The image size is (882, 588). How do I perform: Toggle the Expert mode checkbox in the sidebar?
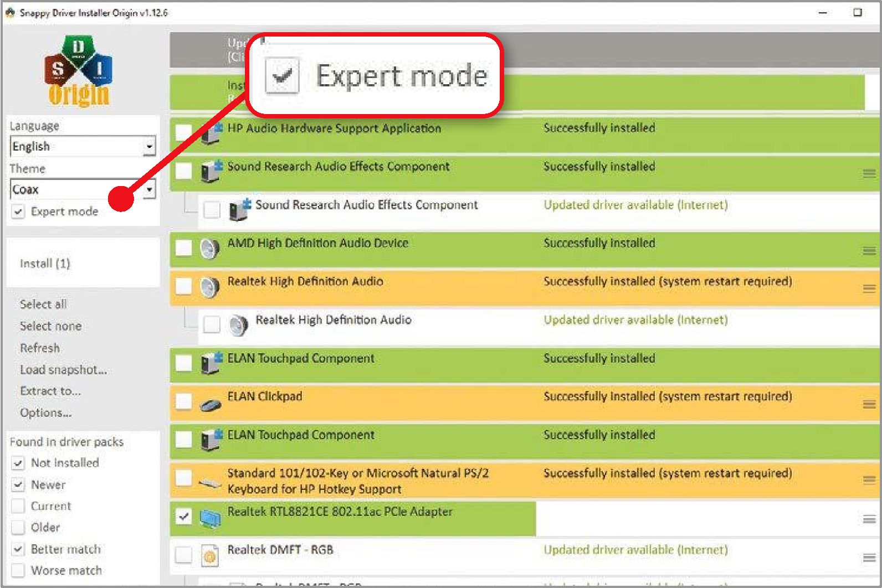(18, 212)
